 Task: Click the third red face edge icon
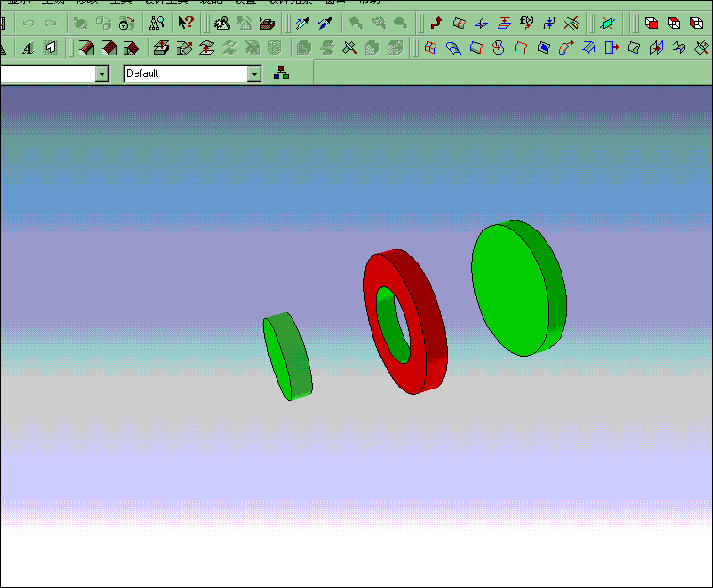coord(132,48)
